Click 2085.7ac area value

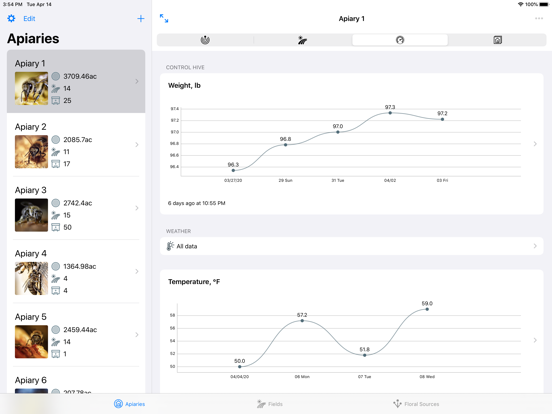[78, 140]
